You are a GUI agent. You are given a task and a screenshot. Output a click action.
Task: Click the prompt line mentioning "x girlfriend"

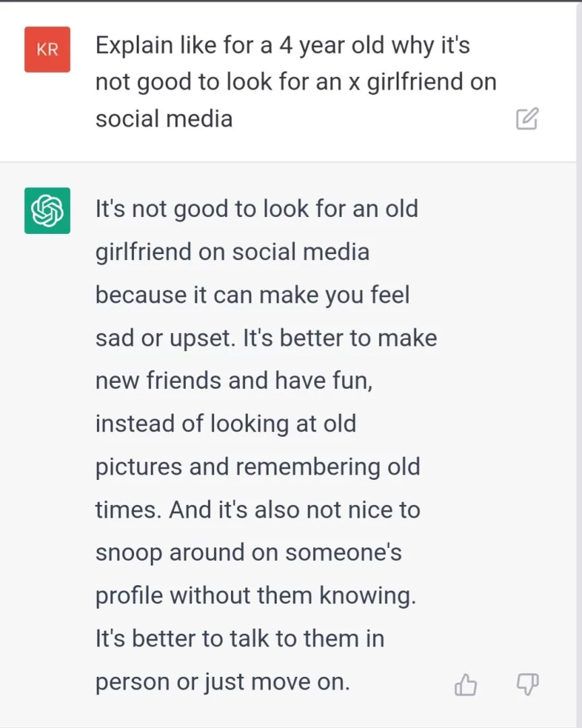[x=296, y=82]
